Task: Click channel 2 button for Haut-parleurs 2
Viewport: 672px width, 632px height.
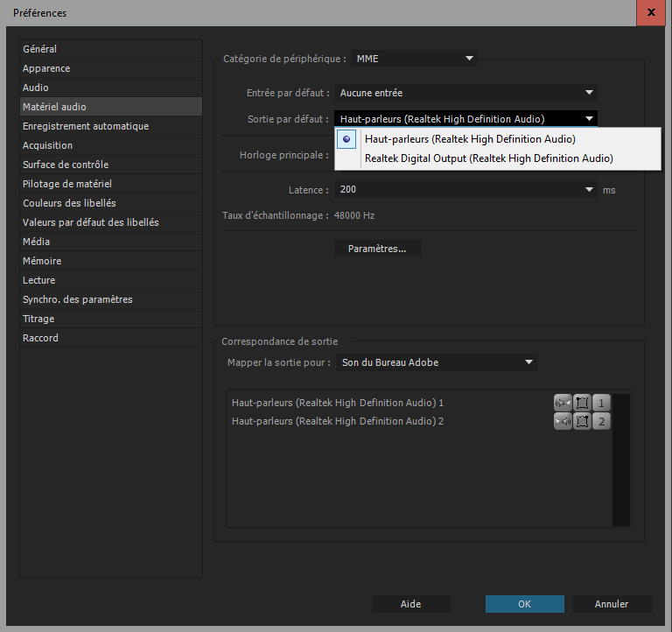Action: pyautogui.click(x=601, y=422)
